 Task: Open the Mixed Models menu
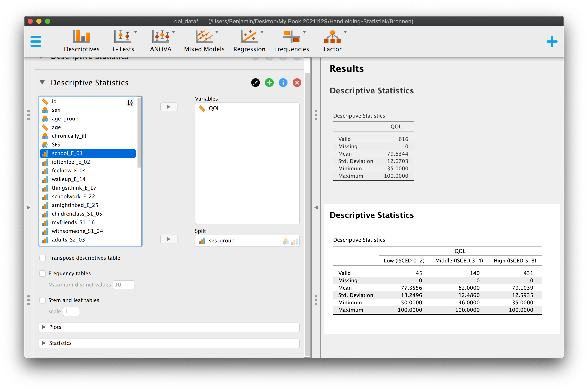[204, 41]
